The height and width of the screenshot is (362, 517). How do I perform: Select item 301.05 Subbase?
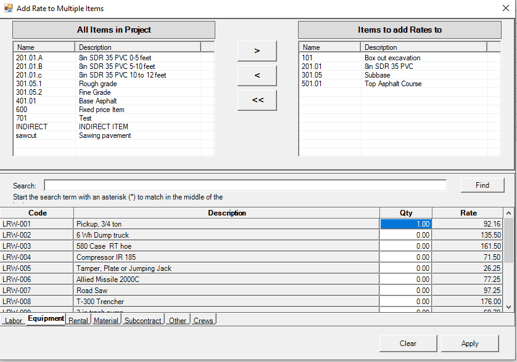coord(393,75)
